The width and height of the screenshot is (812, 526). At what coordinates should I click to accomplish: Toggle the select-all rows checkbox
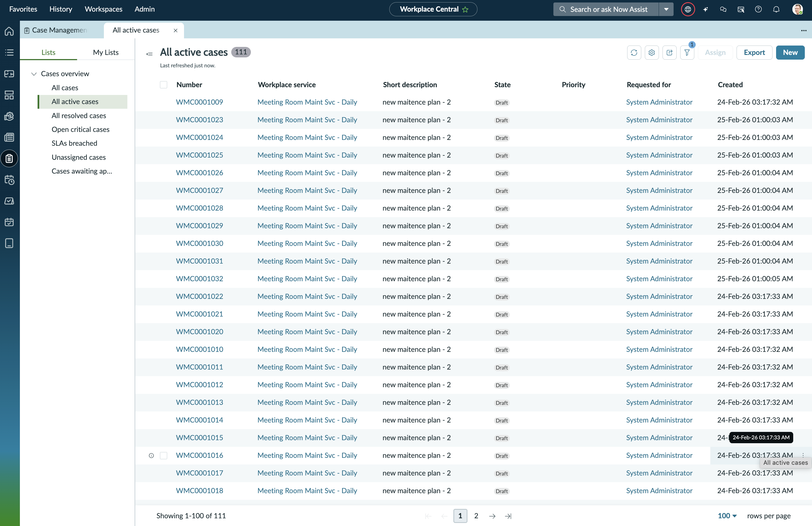click(164, 84)
